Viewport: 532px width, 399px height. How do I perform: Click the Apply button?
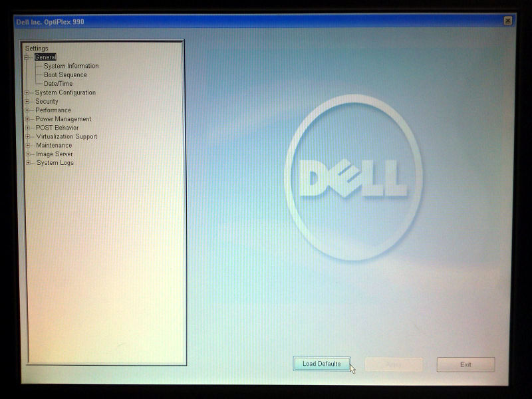point(393,364)
